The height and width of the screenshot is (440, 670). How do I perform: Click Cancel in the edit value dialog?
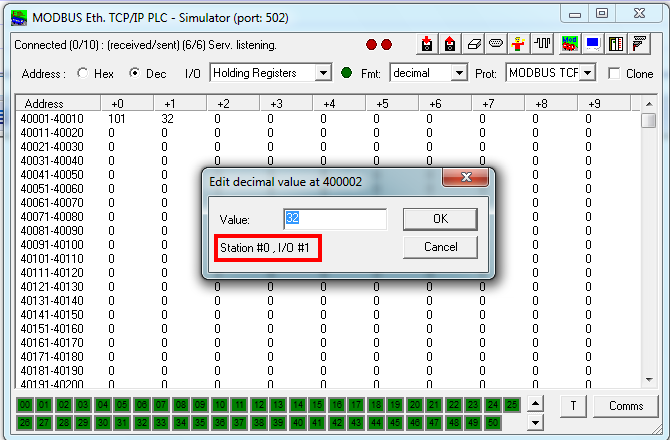[440, 247]
